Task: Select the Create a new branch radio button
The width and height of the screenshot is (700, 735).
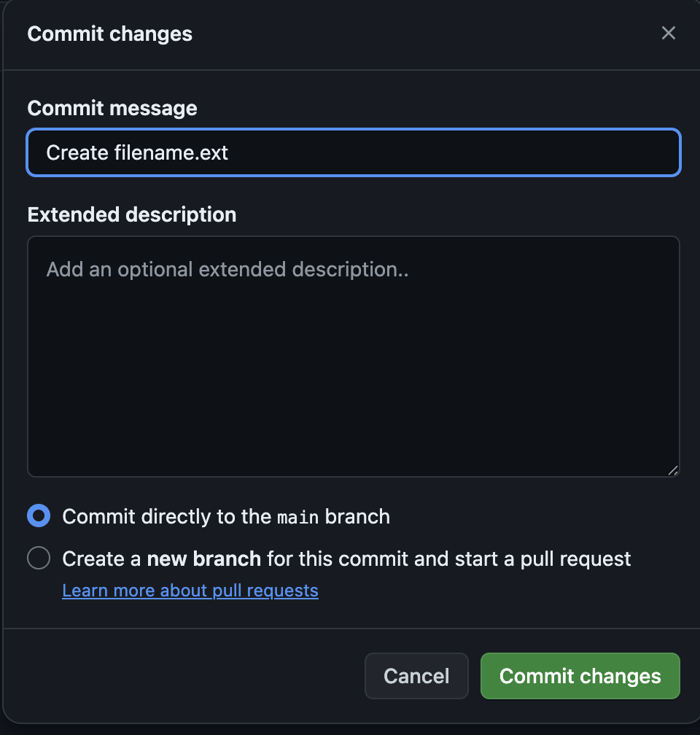Action: click(39, 558)
